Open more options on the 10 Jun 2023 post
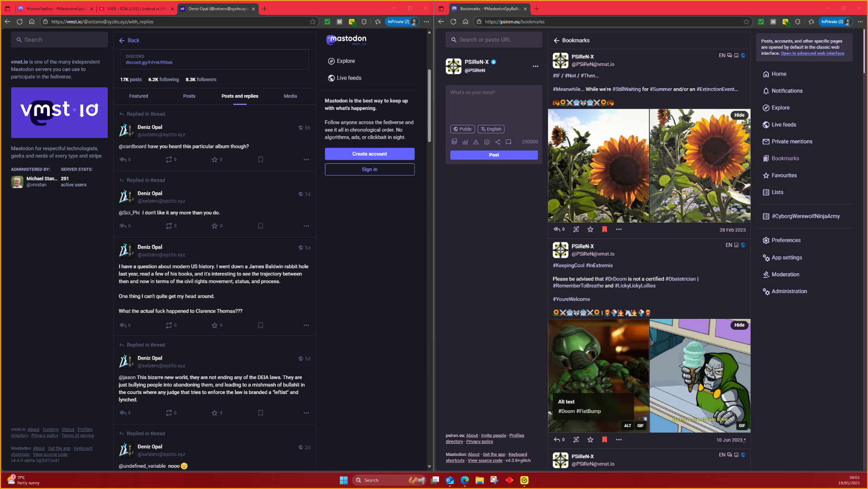868x489 pixels. click(619, 440)
